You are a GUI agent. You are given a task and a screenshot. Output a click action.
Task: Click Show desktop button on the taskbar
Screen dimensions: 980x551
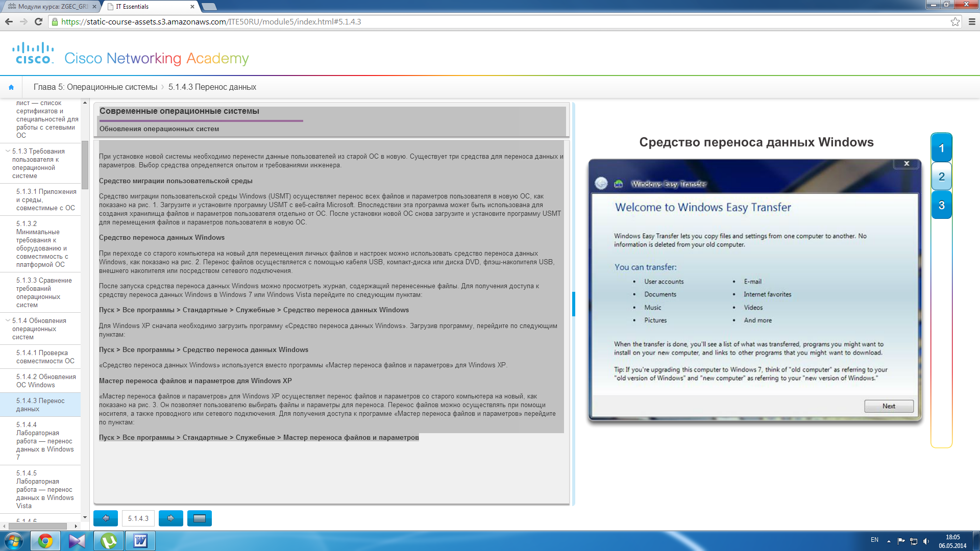[976, 541]
